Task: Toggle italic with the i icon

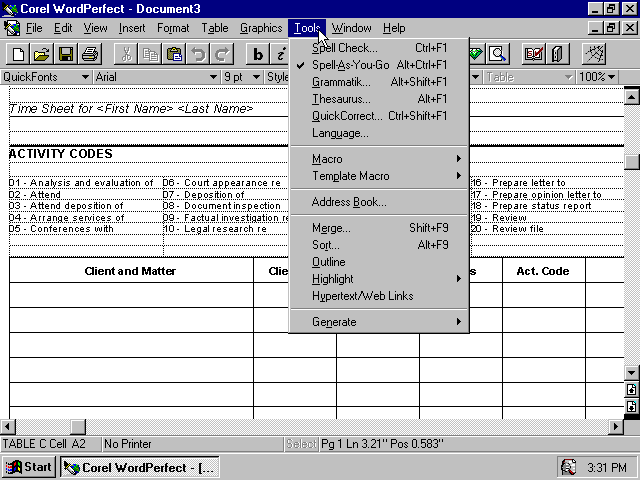Action: coord(280,54)
